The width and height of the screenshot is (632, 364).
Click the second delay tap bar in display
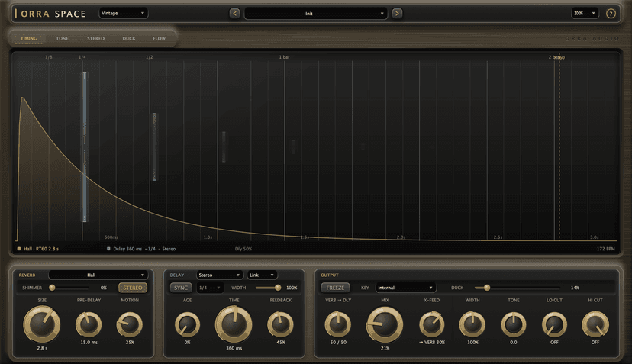coord(154,147)
